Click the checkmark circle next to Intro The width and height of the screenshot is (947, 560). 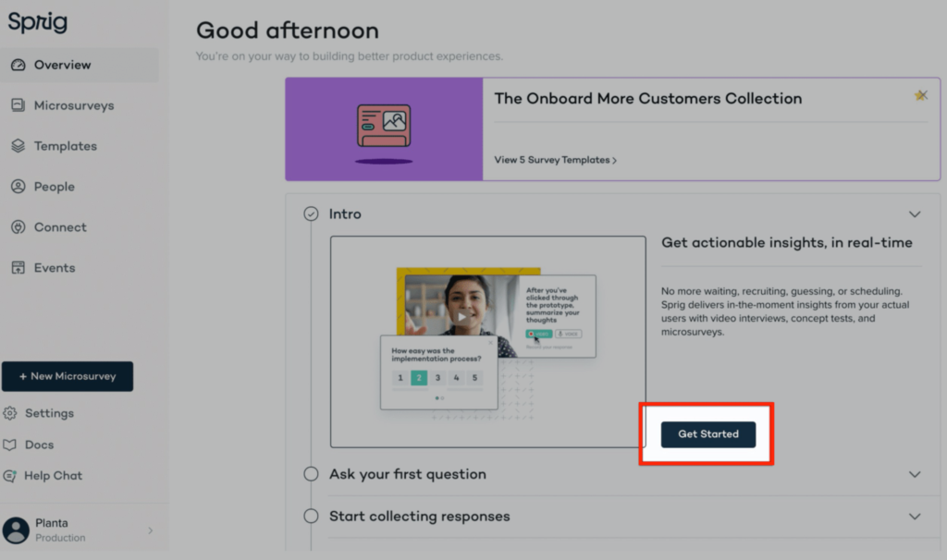311,213
